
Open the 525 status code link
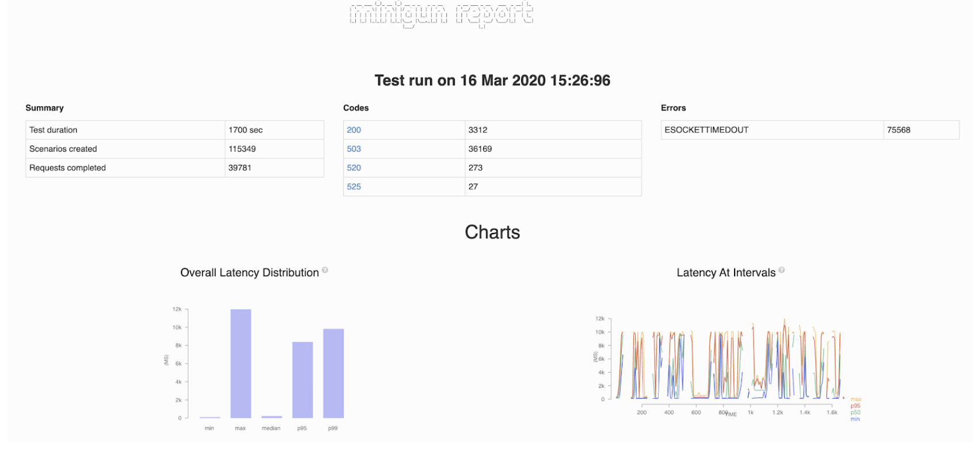pos(354,187)
